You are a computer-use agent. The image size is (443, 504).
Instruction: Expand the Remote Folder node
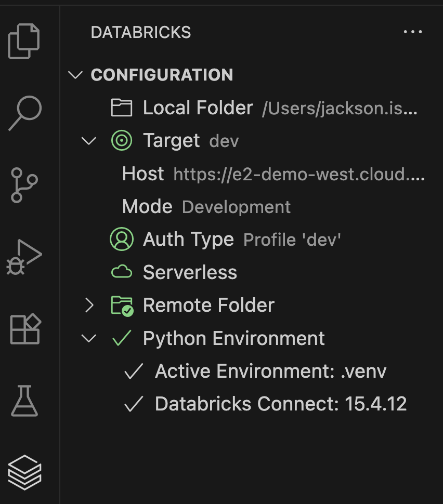(x=89, y=306)
